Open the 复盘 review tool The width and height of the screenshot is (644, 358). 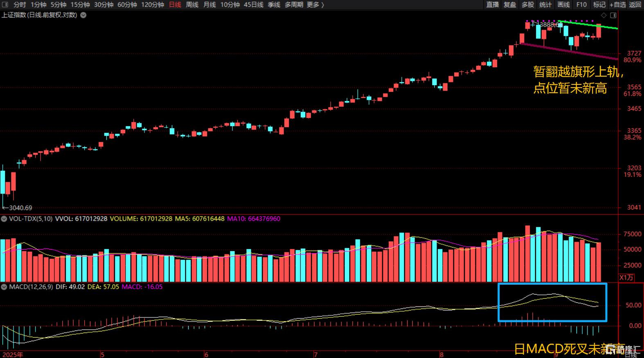pyautogui.click(x=510, y=5)
